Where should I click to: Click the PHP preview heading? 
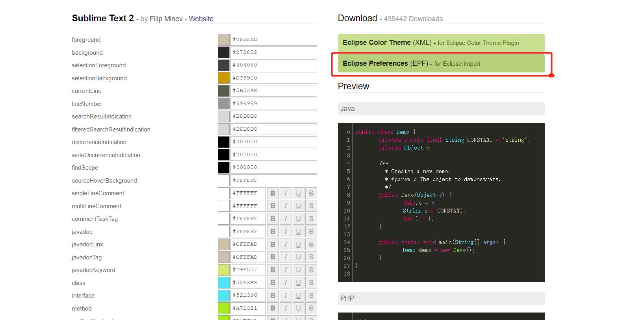click(441, 298)
